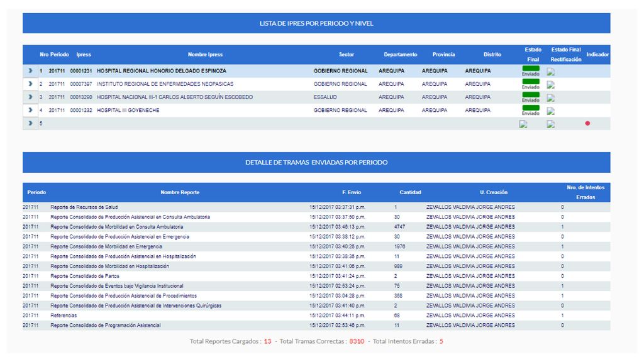This screenshot has height=362, width=644.
Task: Click the Sector column header
Action: [x=347, y=54]
